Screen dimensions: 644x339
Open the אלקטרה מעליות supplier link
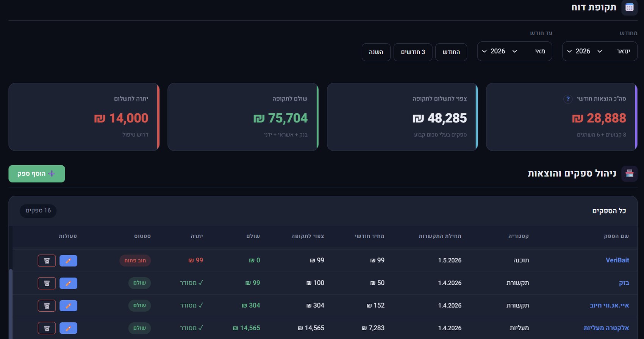tap(606, 328)
